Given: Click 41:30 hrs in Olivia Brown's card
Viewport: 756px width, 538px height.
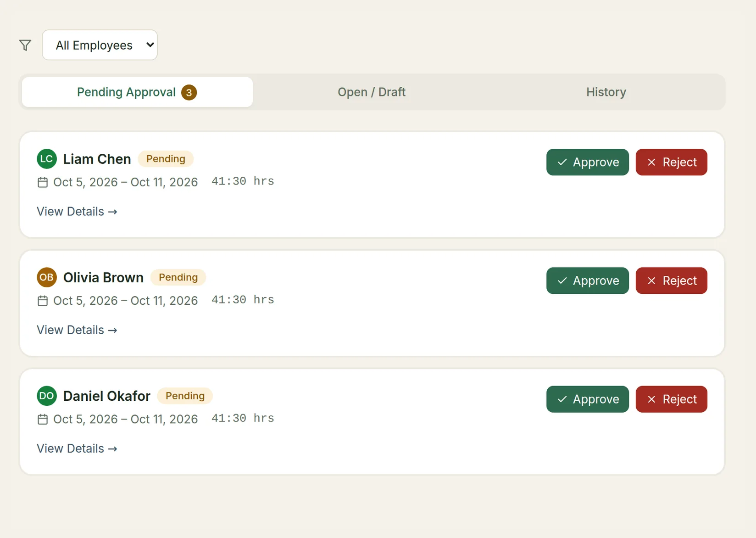Looking at the screenshot, I should click(243, 300).
